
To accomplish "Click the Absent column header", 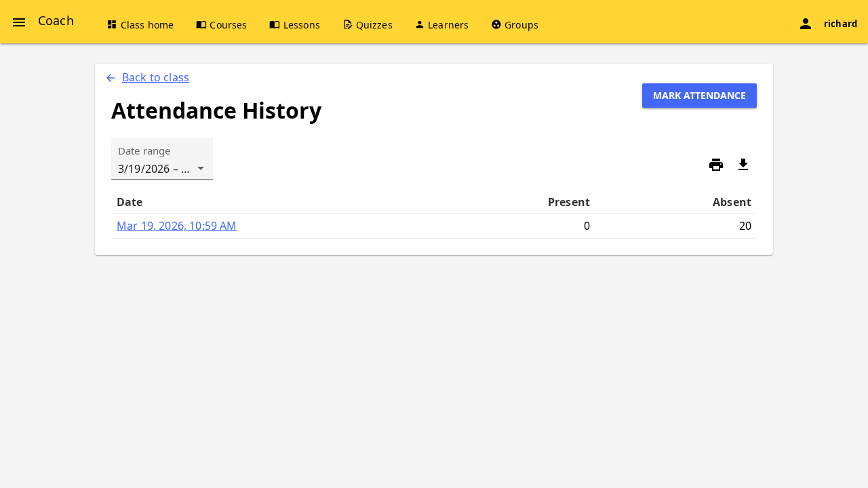I will click(731, 202).
